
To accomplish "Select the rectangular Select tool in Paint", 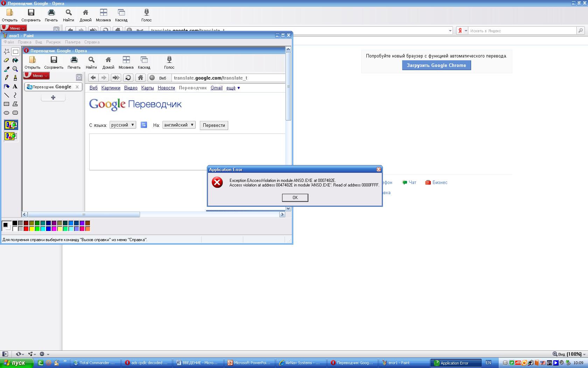I will (x=15, y=52).
